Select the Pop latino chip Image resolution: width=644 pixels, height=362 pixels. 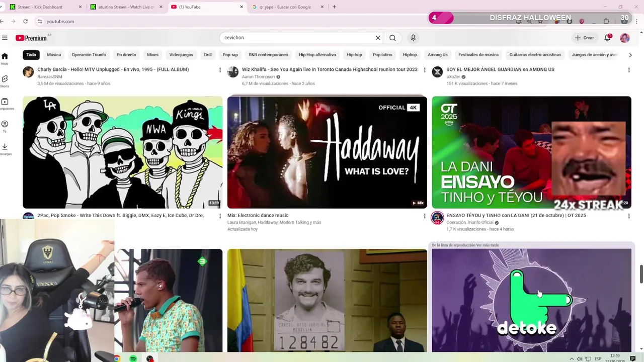(x=382, y=55)
